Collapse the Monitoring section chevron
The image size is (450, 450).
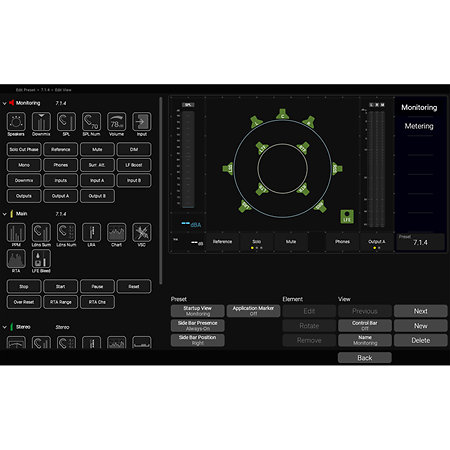[x=5, y=103]
